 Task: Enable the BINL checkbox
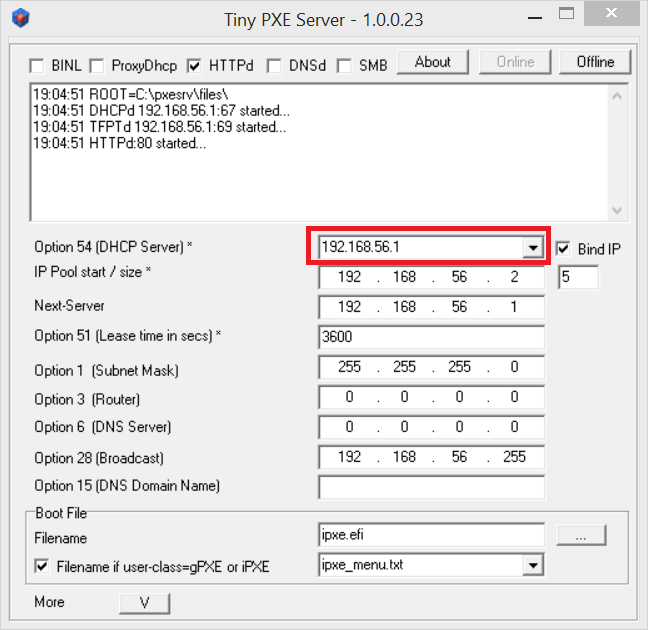pyautogui.click(x=37, y=66)
